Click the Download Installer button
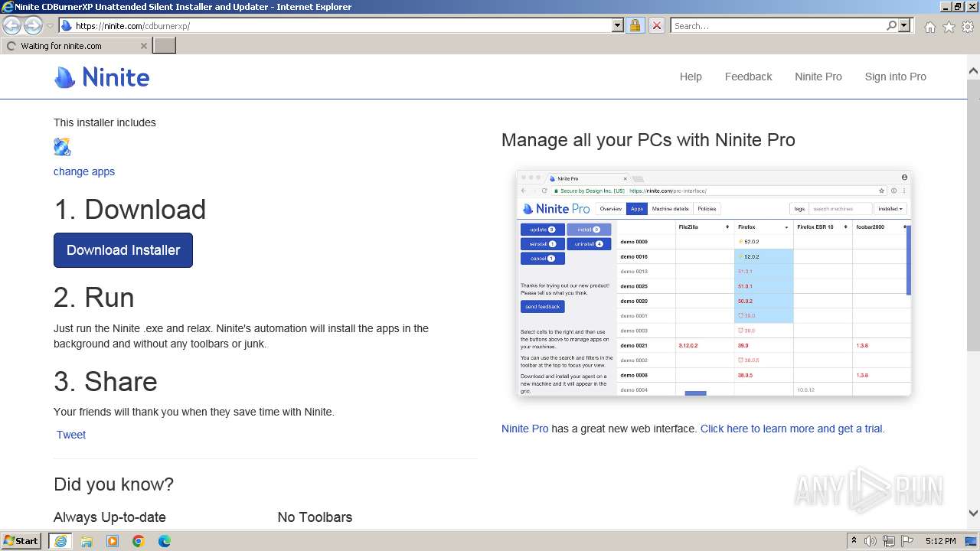Viewport: 980px width, 551px height. 123,250
